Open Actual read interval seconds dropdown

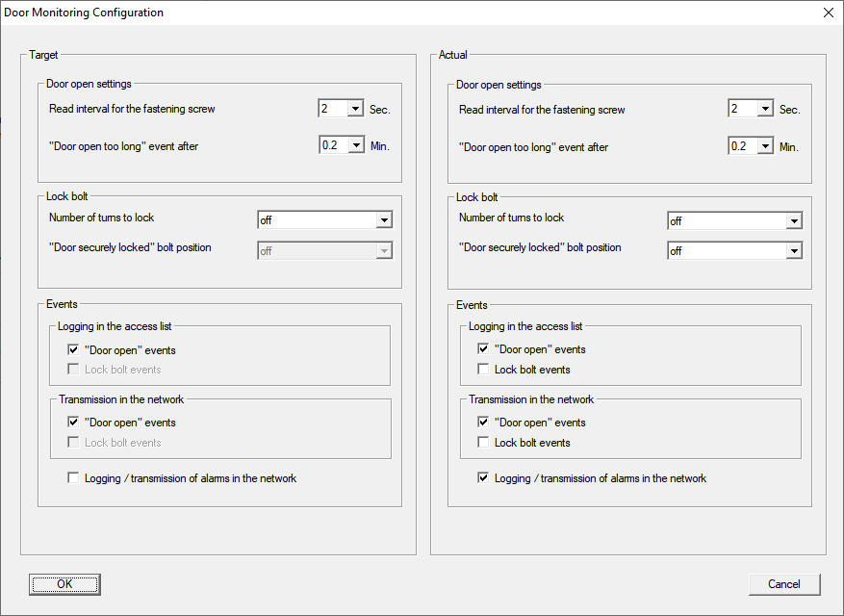point(765,110)
